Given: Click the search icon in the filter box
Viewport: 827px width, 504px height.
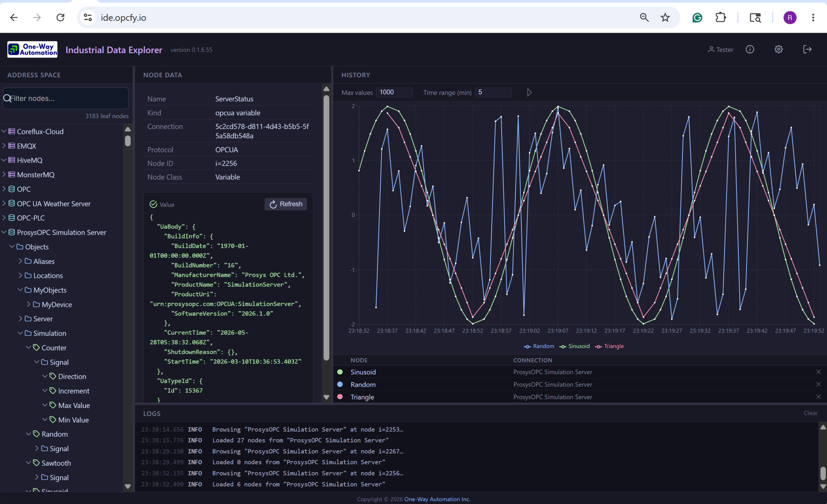Looking at the screenshot, I should tap(7, 98).
